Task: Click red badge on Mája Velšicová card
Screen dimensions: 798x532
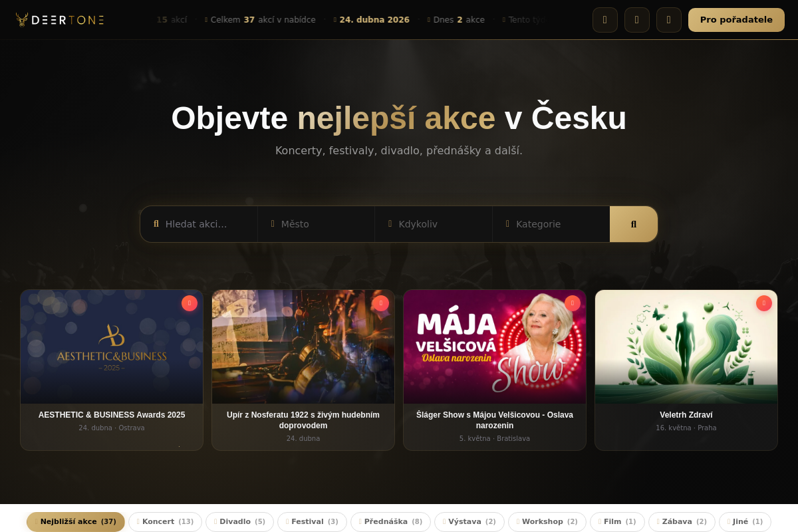Action: [573, 303]
